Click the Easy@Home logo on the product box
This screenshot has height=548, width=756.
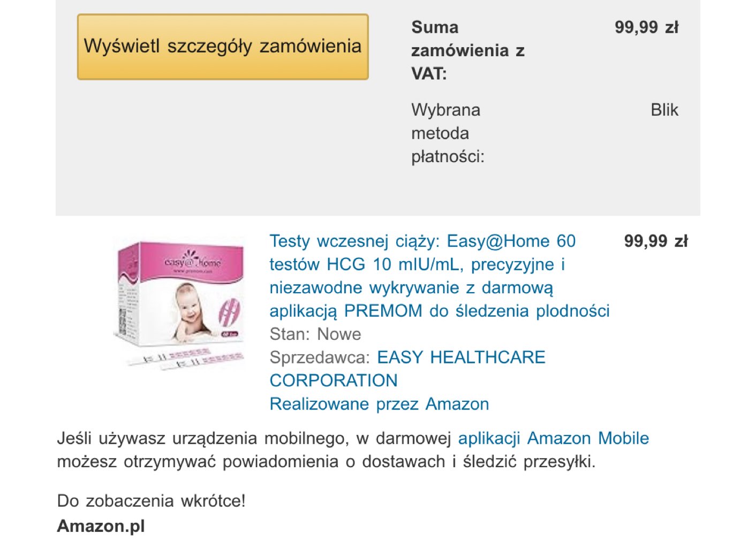coord(192,262)
